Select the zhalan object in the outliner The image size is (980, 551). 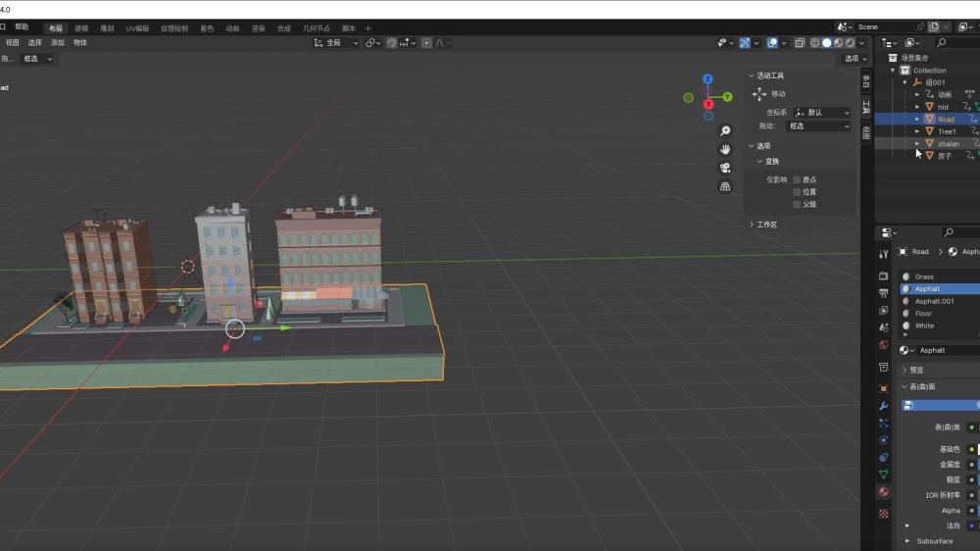pyautogui.click(x=948, y=144)
